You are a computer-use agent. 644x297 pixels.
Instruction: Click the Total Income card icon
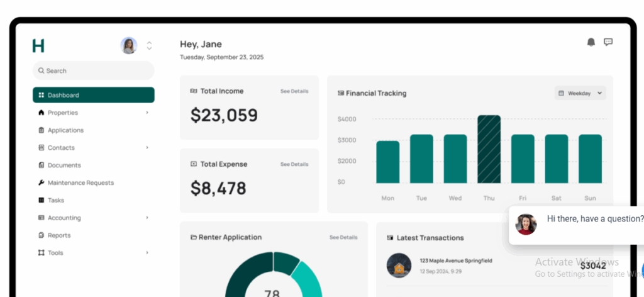pyautogui.click(x=194, y=91)
